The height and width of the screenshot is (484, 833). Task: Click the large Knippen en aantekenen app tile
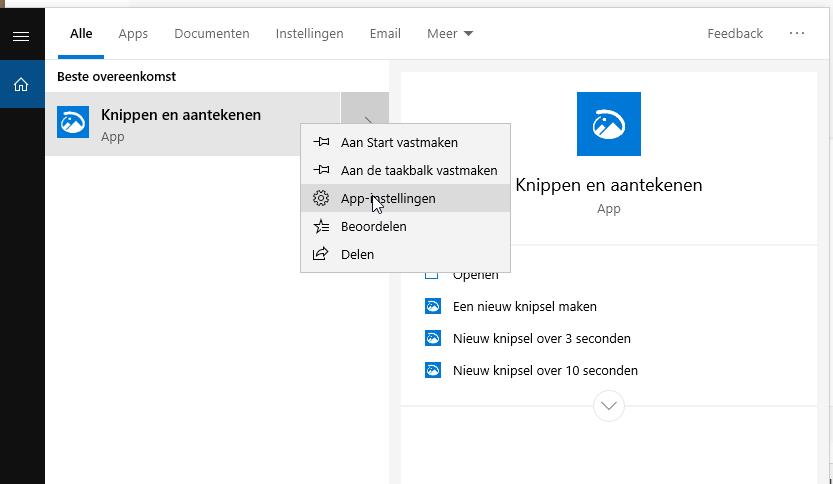[x=608, y=124]
